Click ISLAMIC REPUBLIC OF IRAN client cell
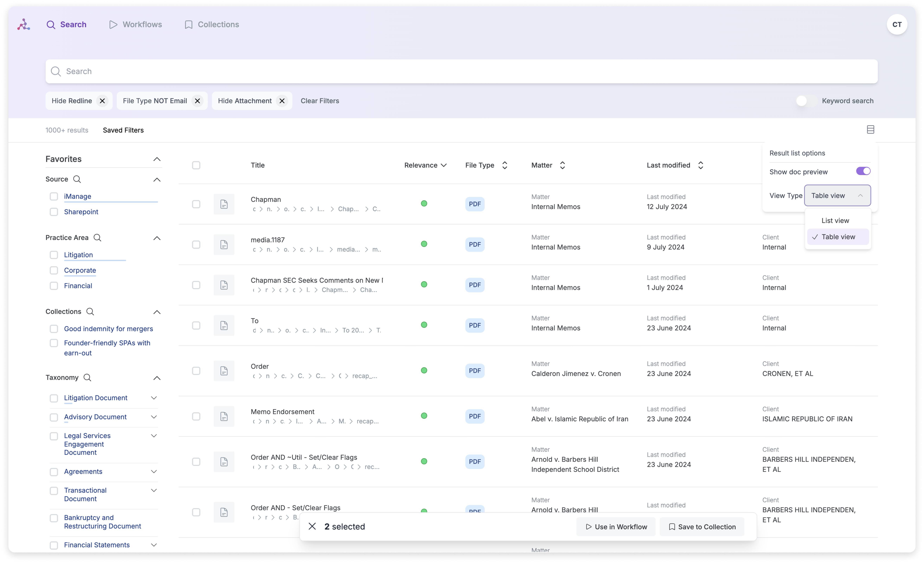924x563 pixels. [x=807, y=419]
